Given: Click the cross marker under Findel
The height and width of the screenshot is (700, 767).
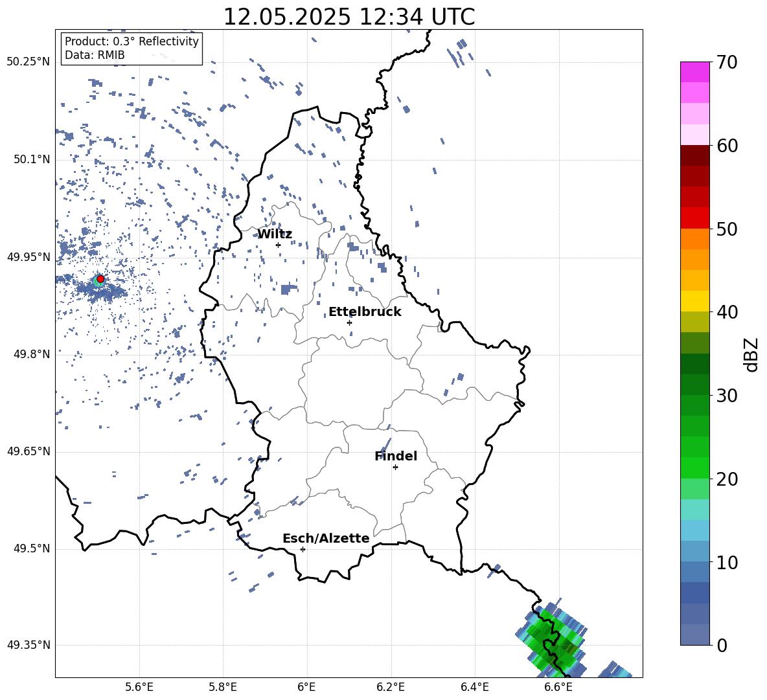Looking at the screenshot, I should (x=395, y=468).
